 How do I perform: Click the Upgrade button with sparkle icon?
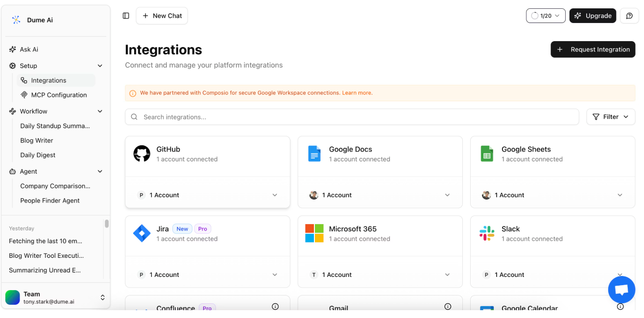click(x=593, y=16)
